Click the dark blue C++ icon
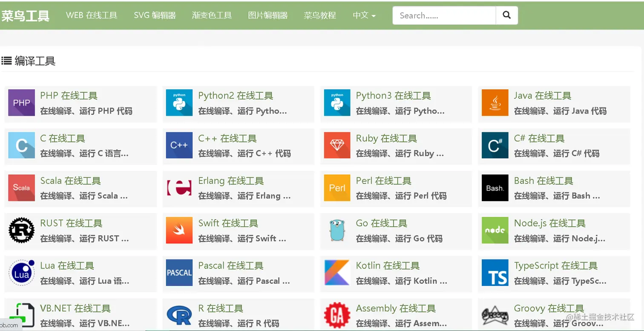This screenshot has width=644, height=331. click(179, 145)
